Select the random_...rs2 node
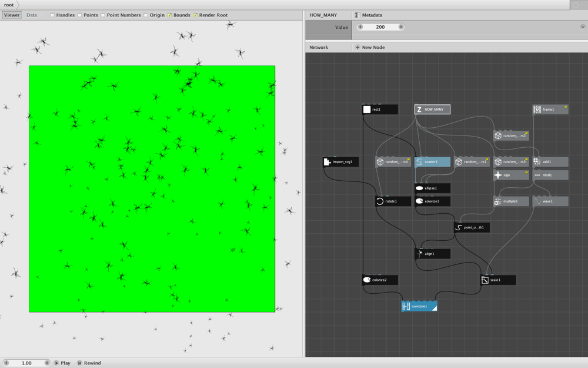 (511, 135)
